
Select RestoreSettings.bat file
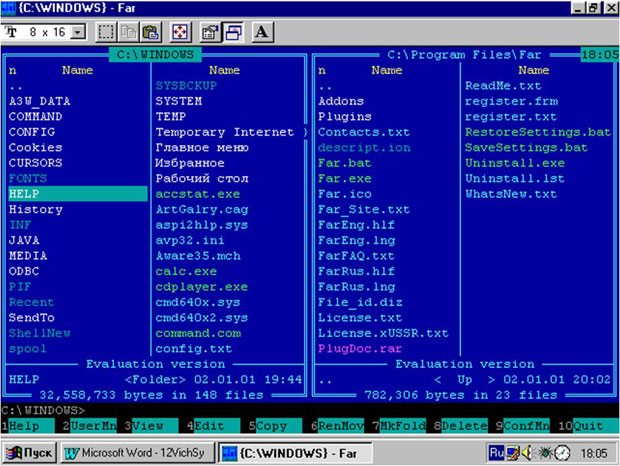(x=538, y=132)
